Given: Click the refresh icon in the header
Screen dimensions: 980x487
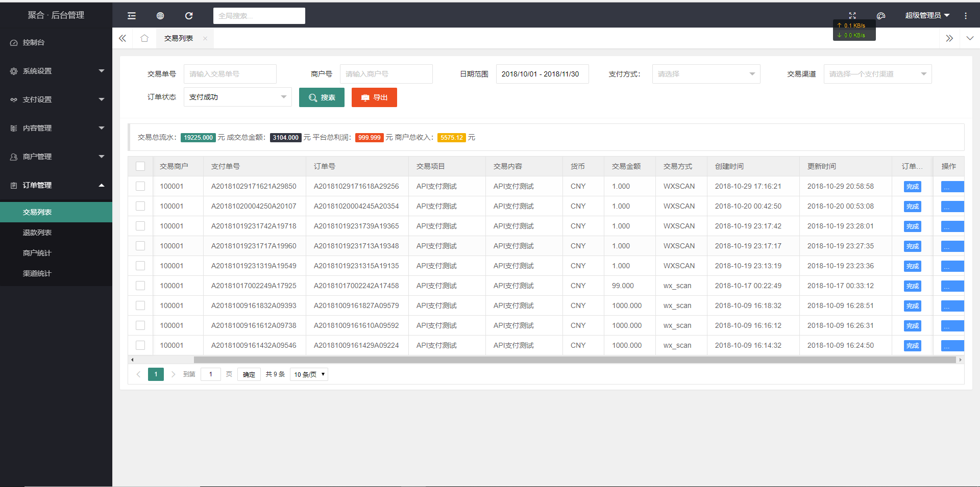Looking at the screenshot, I should pos(189,16).
